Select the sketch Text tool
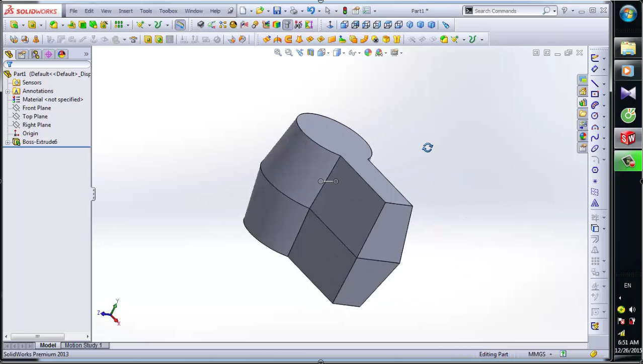The image size is (643, 364). click(x=595, y=203)
